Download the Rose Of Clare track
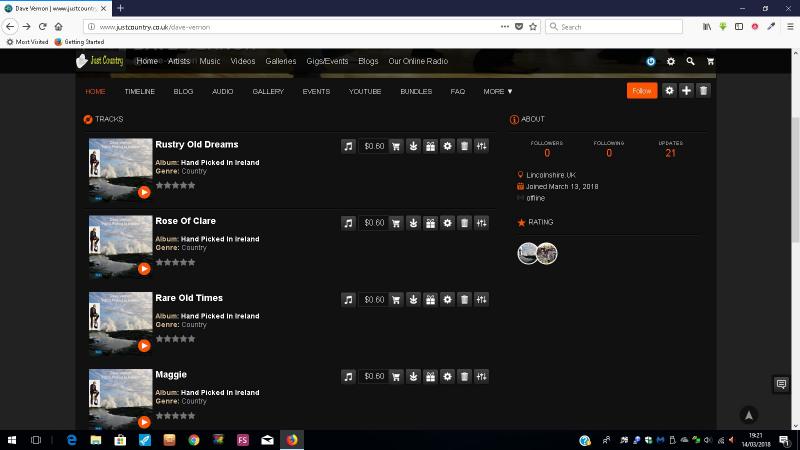This screenshot has height=450, width=800. tap(413, 223)
